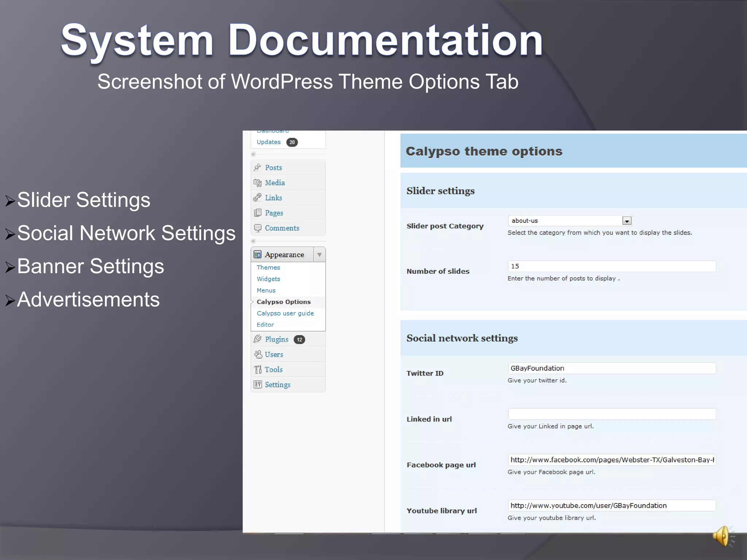
Task: Click collapse arrow above Appearance menu
Action: pos(253,241)
